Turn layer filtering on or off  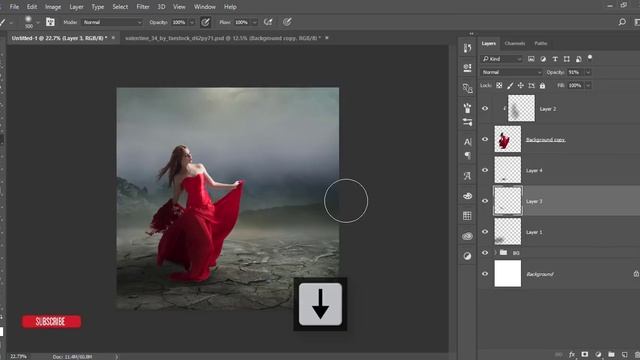tap(590, 58)
